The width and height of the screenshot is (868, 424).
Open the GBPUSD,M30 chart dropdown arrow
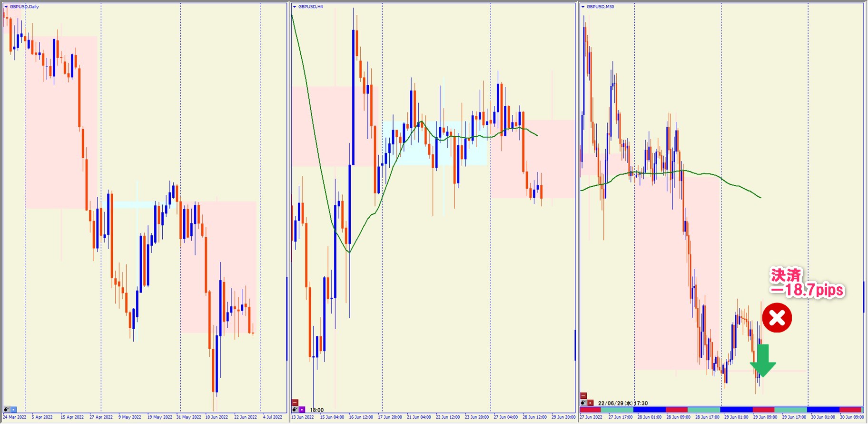point(582,7)
